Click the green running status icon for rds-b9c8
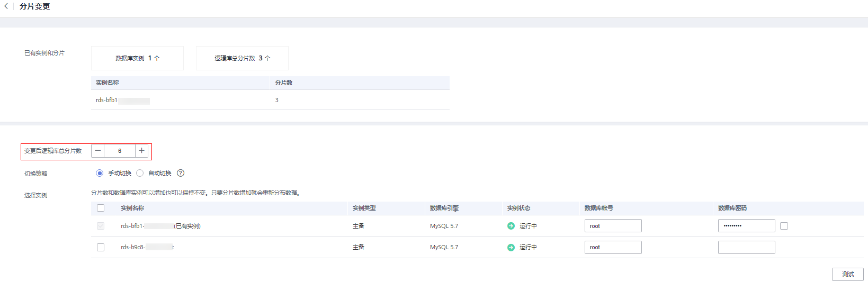Screen dimensions: 868x300 pos(511,247)
